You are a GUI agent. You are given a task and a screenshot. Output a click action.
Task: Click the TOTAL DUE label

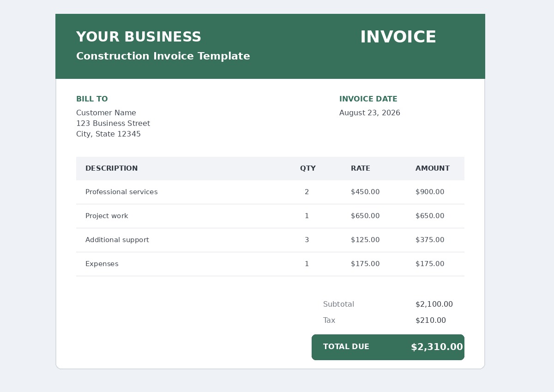tap(346, 347)
